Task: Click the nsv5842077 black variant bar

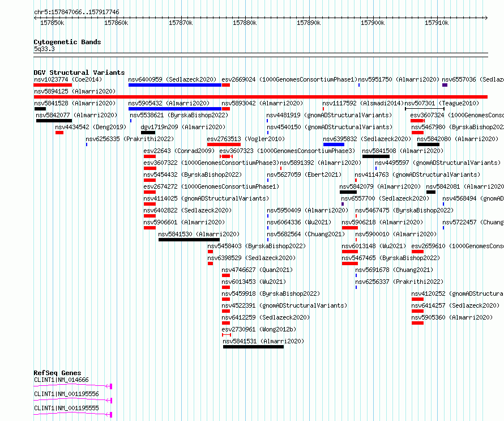Action: pos(54,121)
